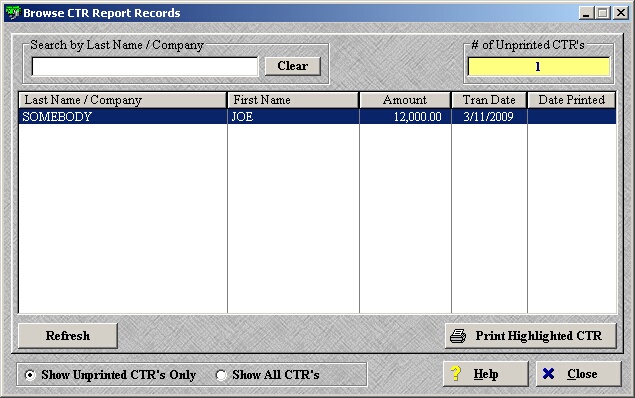
Task: Select the SOMEBODY last name cell
Action: (123, 117)
